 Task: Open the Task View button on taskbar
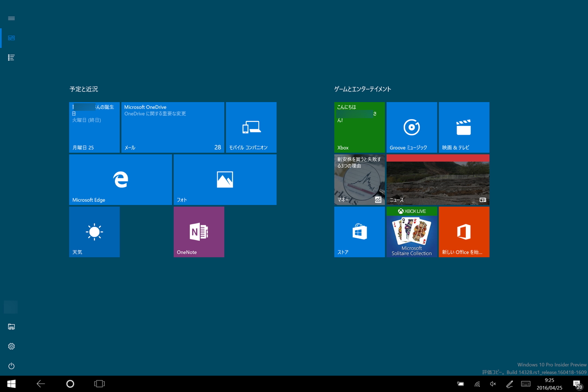[99, 384]
